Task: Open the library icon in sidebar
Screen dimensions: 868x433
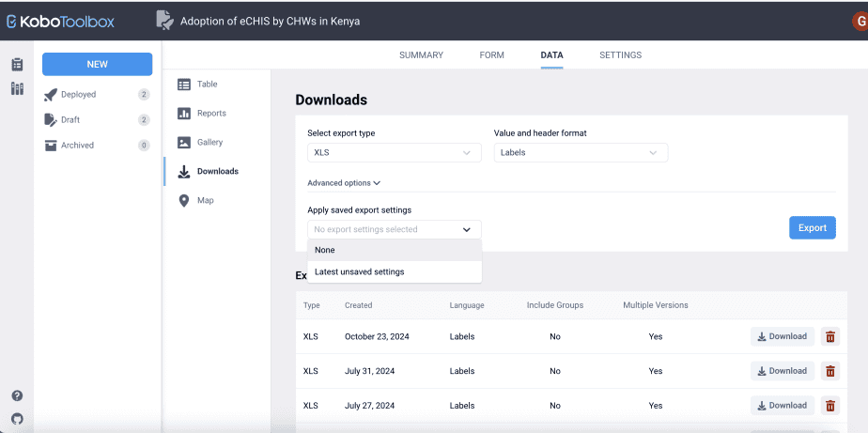Action: pyautogui.click(x=17, y=89)
